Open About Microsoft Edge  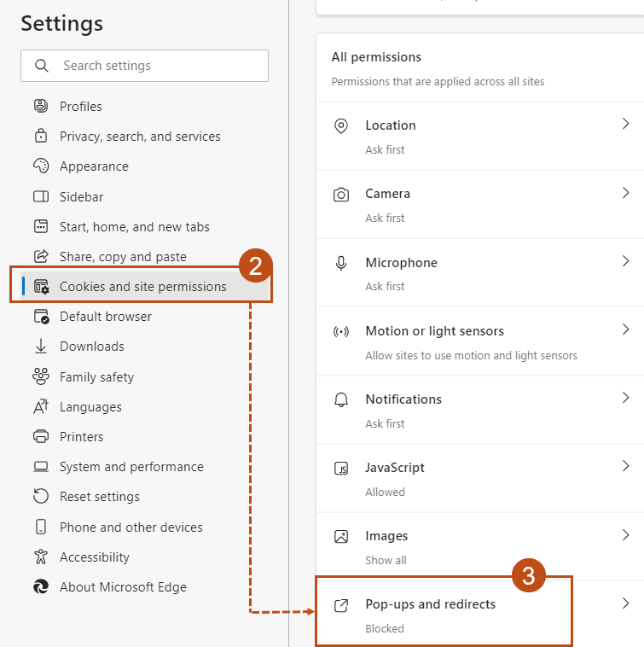coord(123,587)
